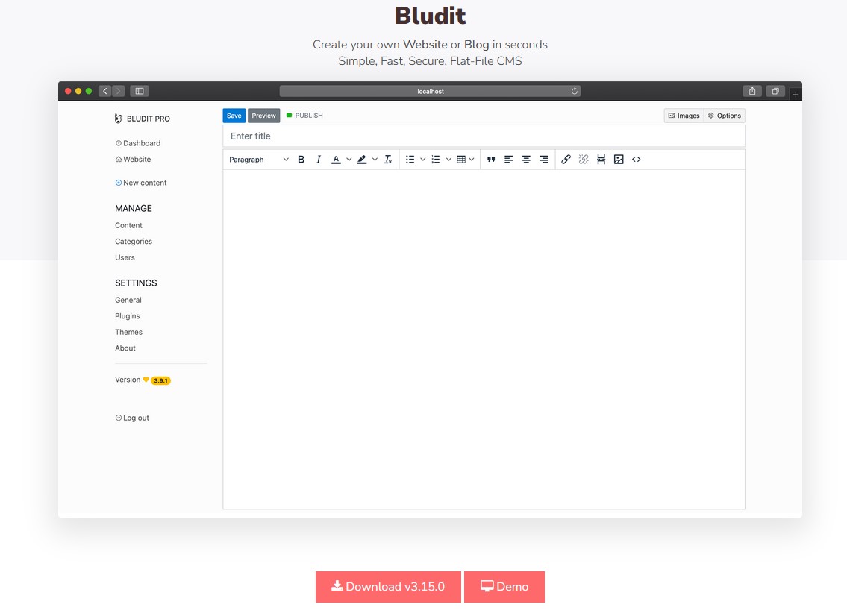
Task: Toggle the green PUBLISH status switch
Action: [x=290, y=116]
